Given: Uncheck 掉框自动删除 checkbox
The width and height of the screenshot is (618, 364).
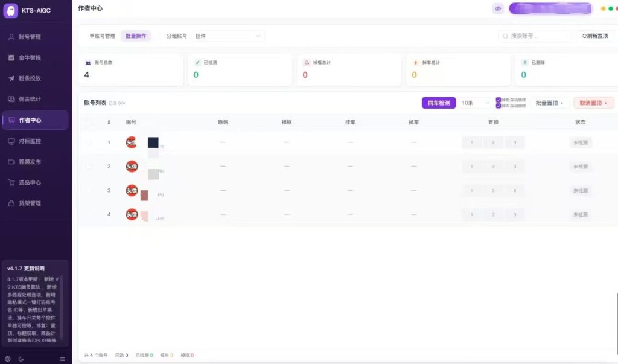Looking at the screenshot, I should [498, 100].
